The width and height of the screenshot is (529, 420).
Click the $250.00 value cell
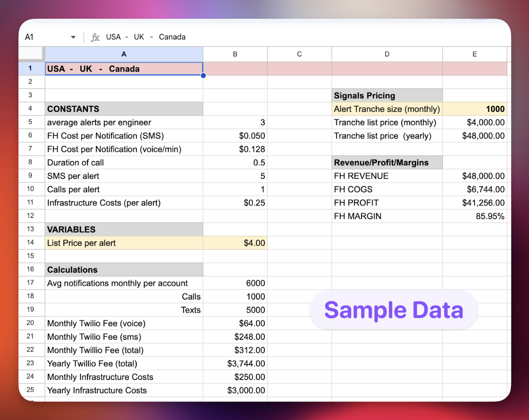[235, 377]
